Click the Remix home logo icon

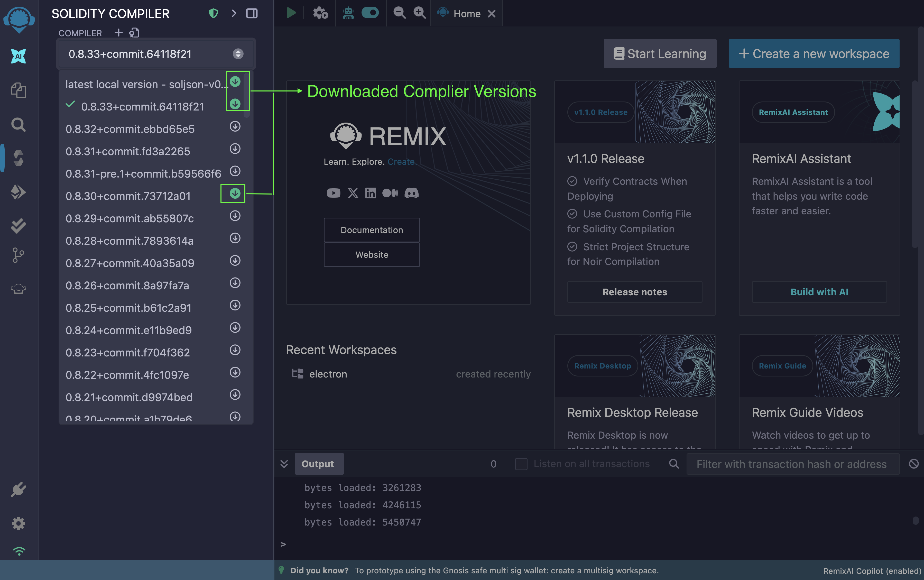[x=19, y=20]
